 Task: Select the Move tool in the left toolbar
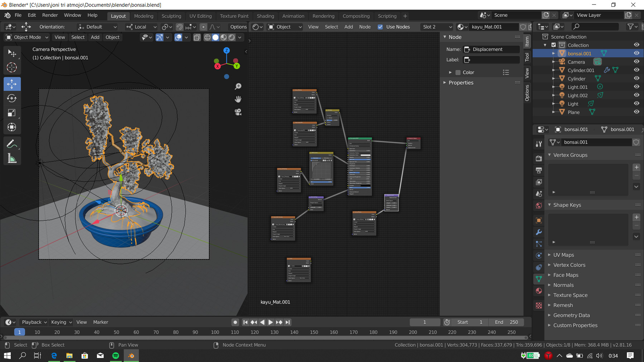click(x=12, y=84)
